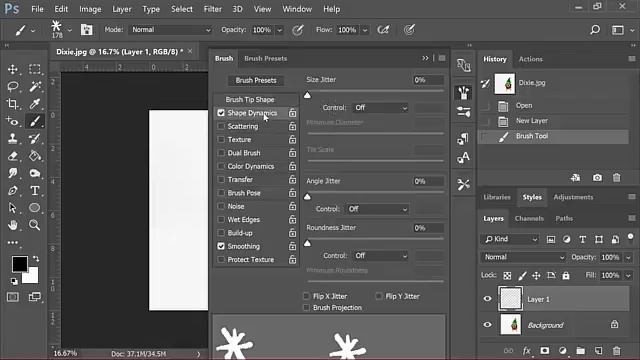The height and width of the screenshot is (360, 640).
Task: Swap foreground and background colors
Action: (36, 259)
